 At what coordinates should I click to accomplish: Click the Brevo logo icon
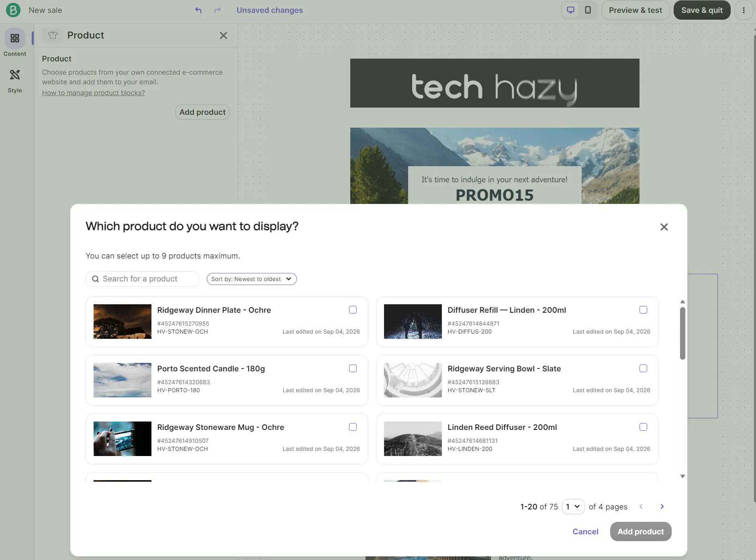click(x=13, y=10)
